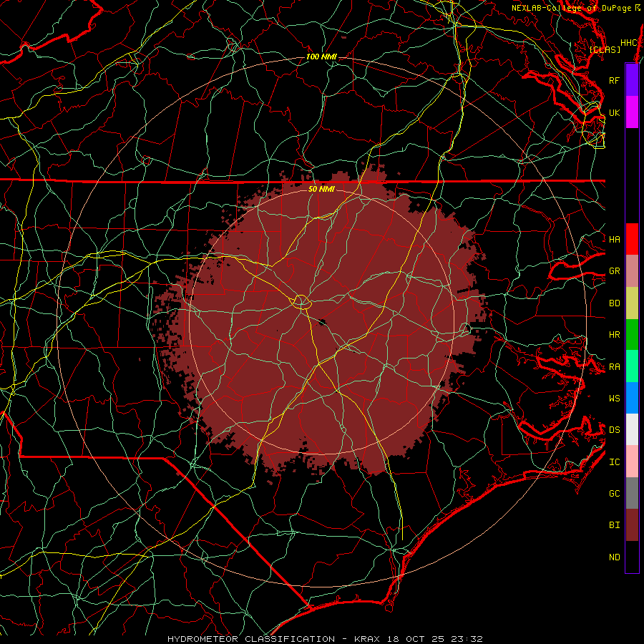Viewport: 644px width, 644px height.
Task: Click the DS legend label
Action: [x=614, y=430]
